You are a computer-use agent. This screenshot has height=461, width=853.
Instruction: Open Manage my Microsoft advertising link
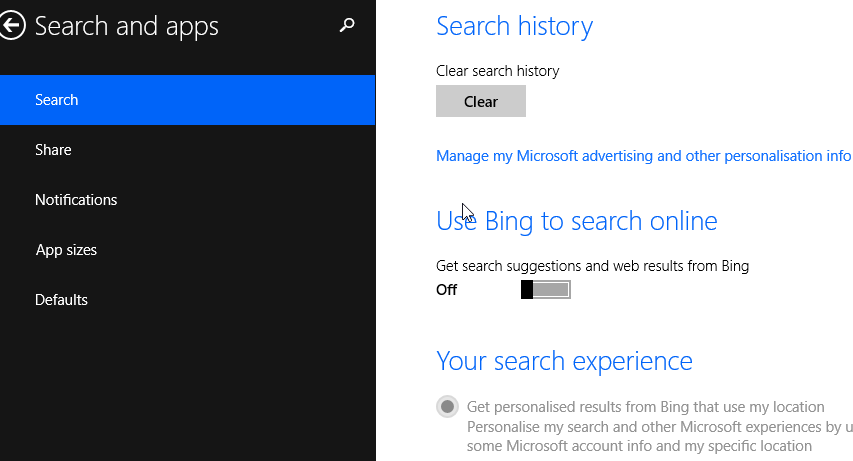pos(644,156)
